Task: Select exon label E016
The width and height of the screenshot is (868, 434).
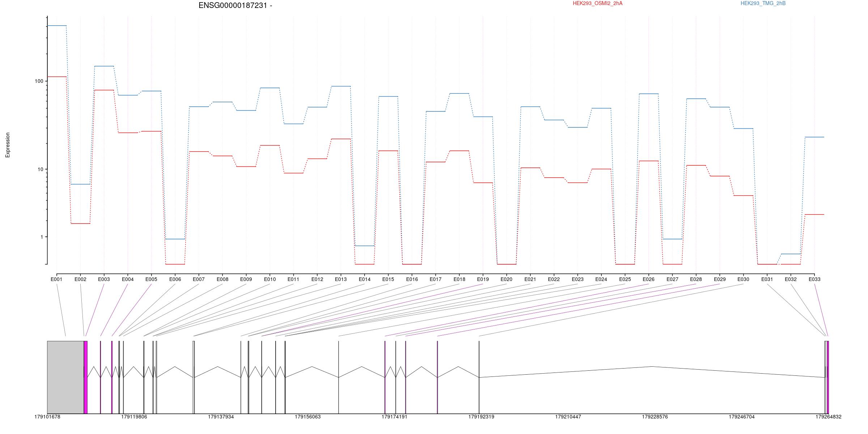Action: point(412,279)
